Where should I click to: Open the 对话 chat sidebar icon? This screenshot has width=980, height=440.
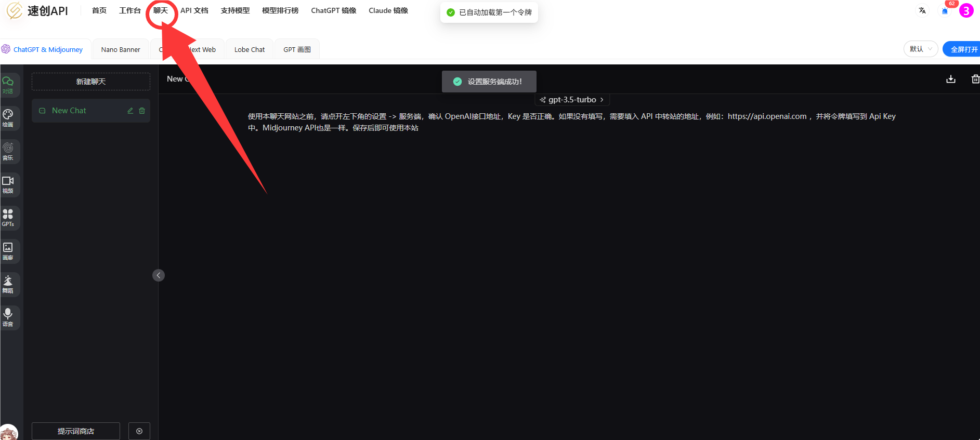click(8, 85)
